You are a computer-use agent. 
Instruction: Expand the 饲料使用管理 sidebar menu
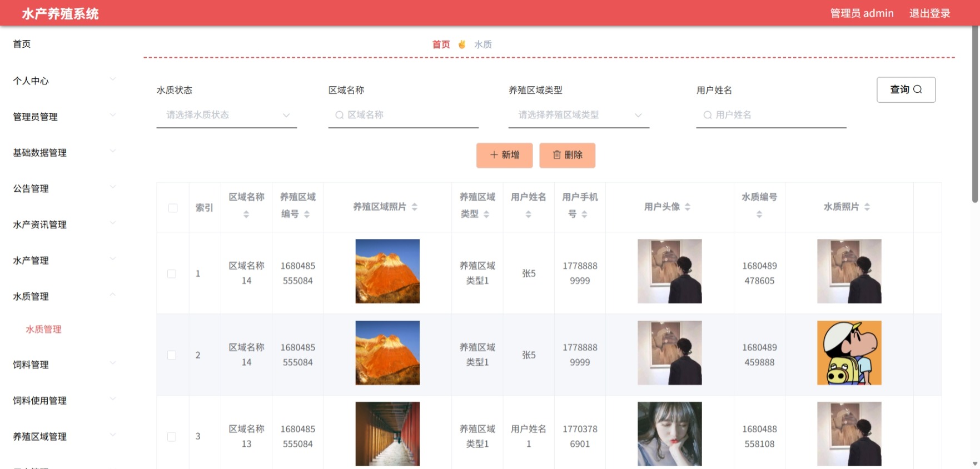pyautogui.click(x=65, y=401)
